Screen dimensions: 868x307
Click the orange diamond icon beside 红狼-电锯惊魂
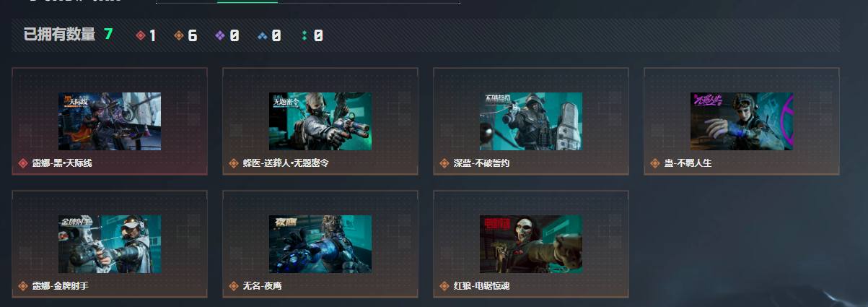tap(444, 286)
